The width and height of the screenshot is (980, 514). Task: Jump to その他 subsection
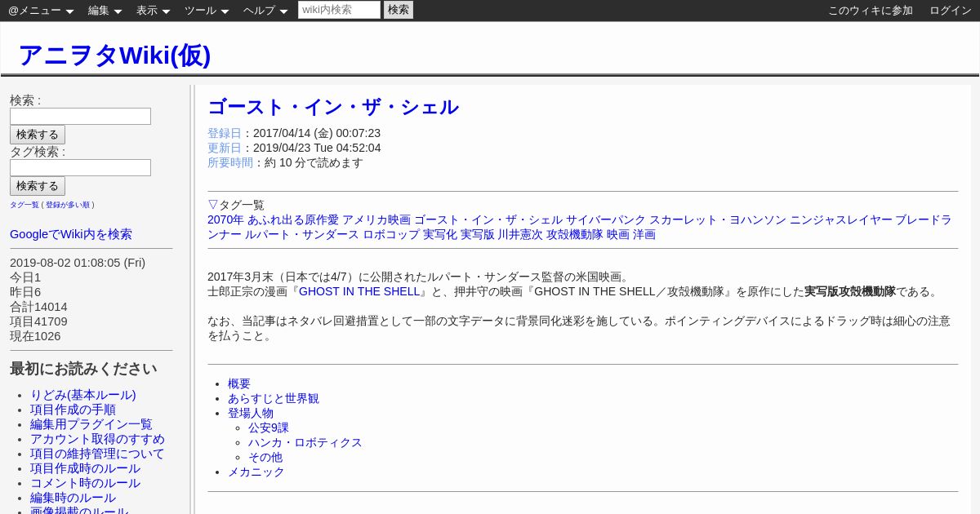click(265, 457)
